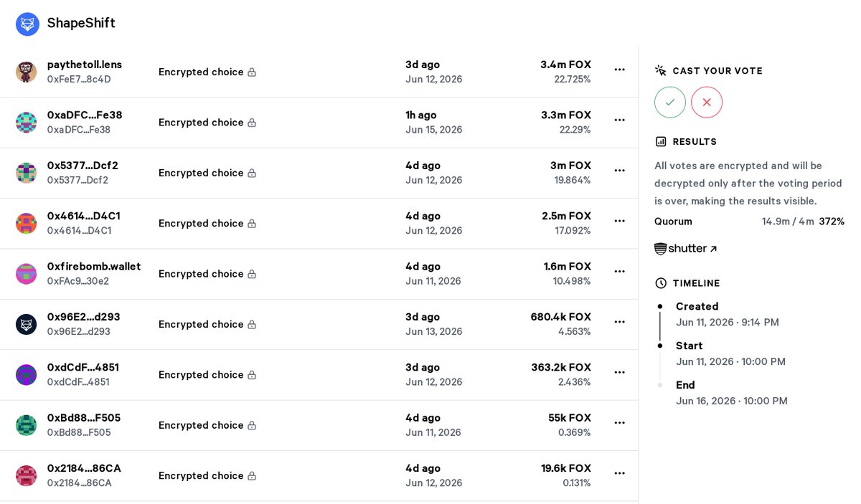Screen dimensions: 861x504
Task: Click the Cast Your Vote cursor icon
Action: (661, 70)
